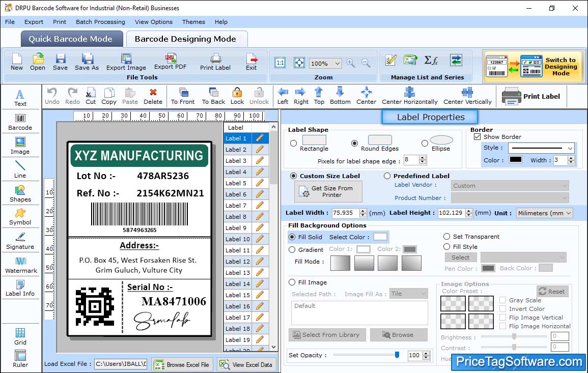Open an existing file
Image resolution: width=588 pixels, height=373 pixels.
pos(38,62)
